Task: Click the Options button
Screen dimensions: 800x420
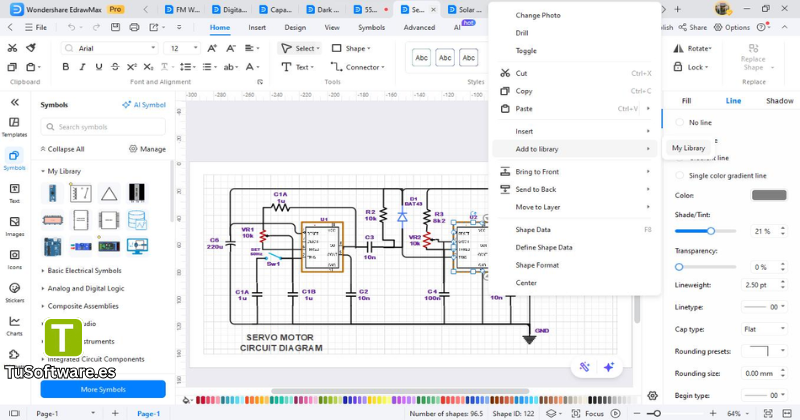Action: point(732,27)
